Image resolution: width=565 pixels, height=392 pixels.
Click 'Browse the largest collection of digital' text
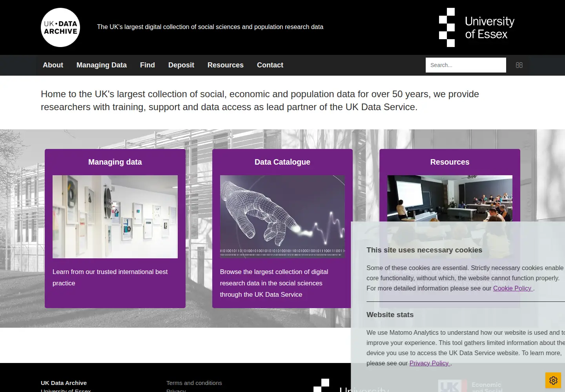tap(274, 272)
